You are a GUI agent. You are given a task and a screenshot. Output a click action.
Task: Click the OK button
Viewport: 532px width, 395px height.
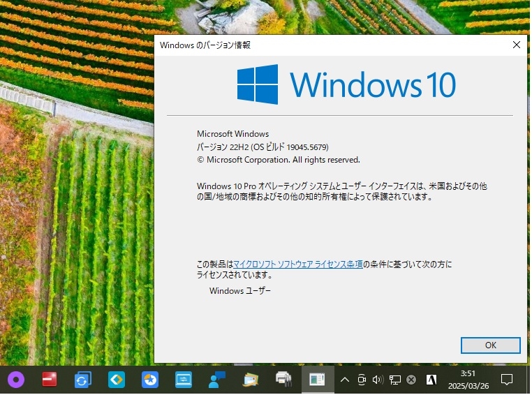[490, 345]
